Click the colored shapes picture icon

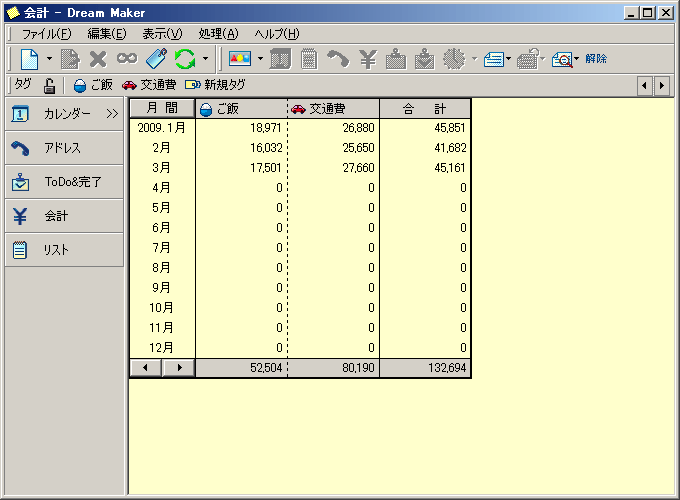click(x=240, y=59)
